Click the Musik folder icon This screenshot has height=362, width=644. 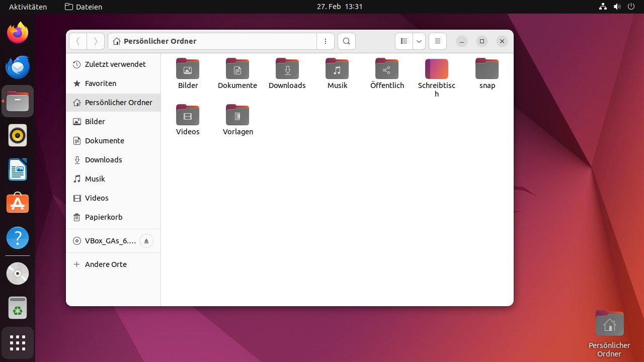tap(337, 69)
